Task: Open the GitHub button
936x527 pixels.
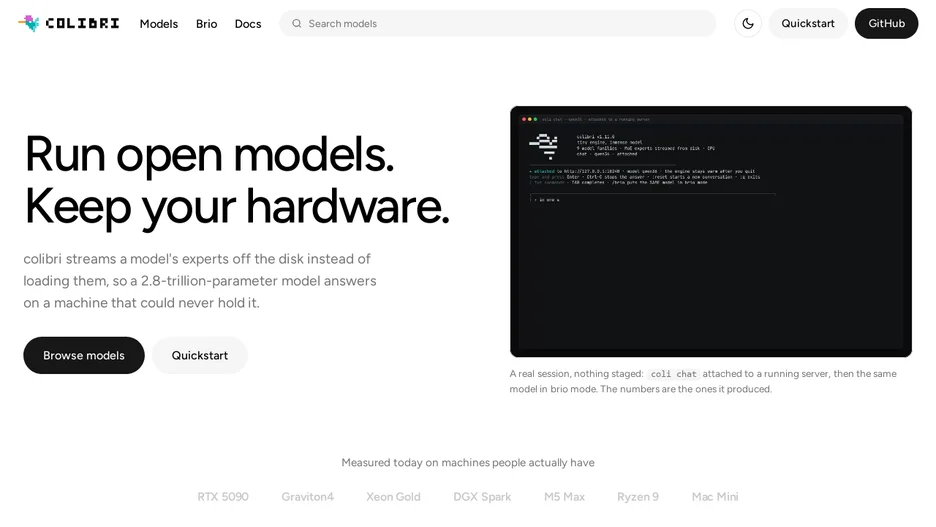Action: [x=886, y=23]
